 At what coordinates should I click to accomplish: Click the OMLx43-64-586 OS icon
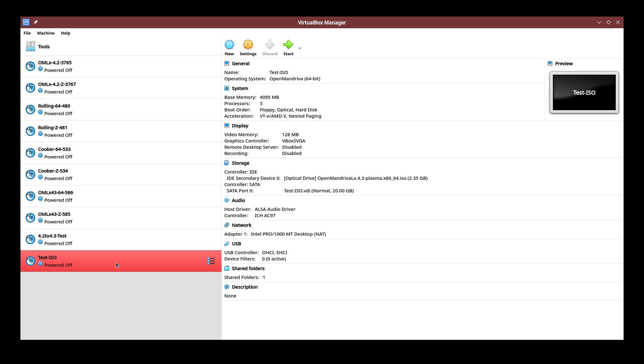pos(30,196)
